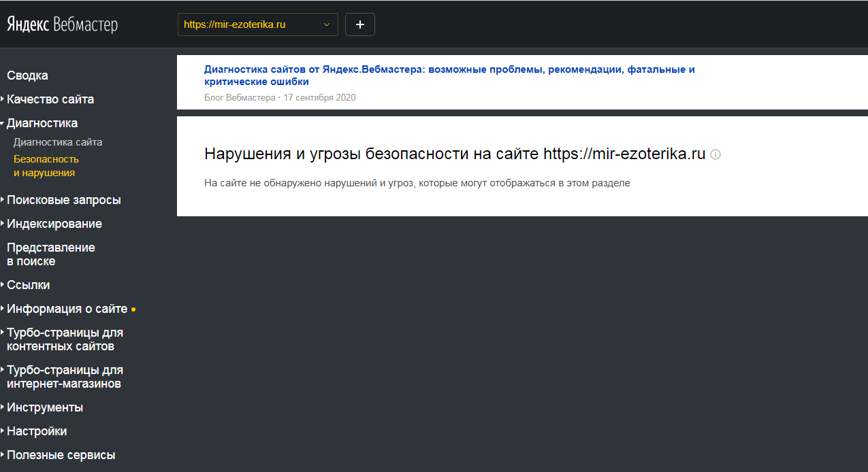Open the Настройки menu label
Image resolution: width=868 pixels, height=472 pixels.
point(37,431)
